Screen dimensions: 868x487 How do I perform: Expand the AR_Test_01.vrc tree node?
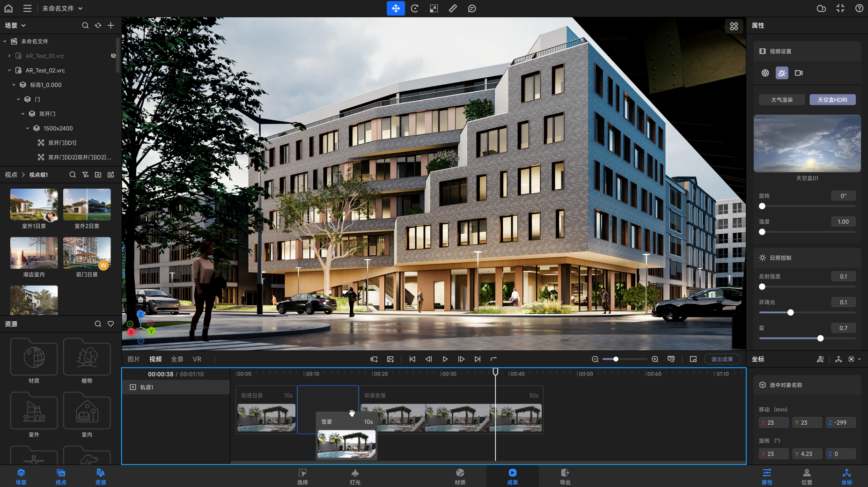9,56
